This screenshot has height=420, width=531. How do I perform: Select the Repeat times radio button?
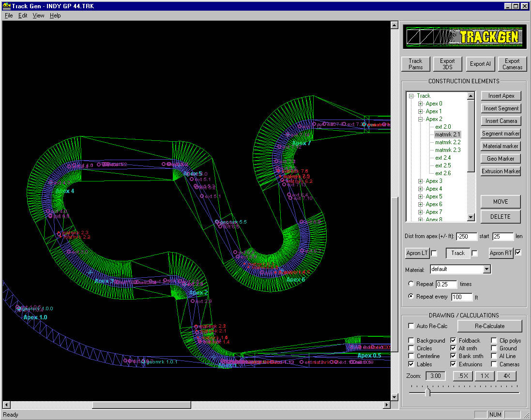[x=411, y=284]
